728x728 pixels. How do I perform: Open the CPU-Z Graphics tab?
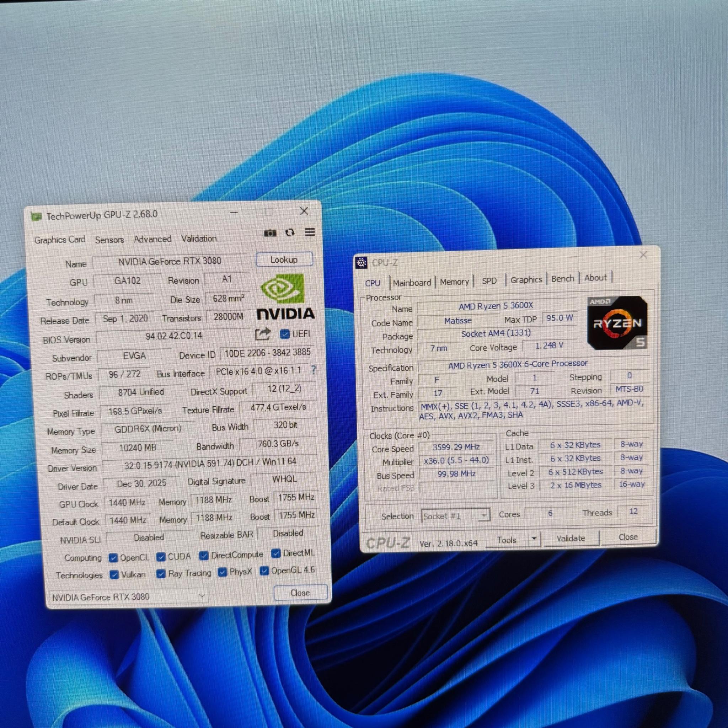coord(526,280)
